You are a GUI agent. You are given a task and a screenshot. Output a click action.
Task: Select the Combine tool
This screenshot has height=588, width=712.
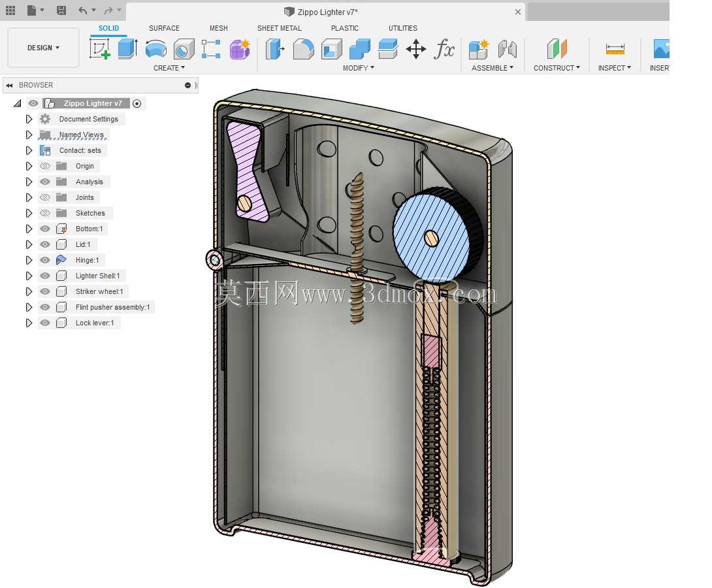coord(360,48)
